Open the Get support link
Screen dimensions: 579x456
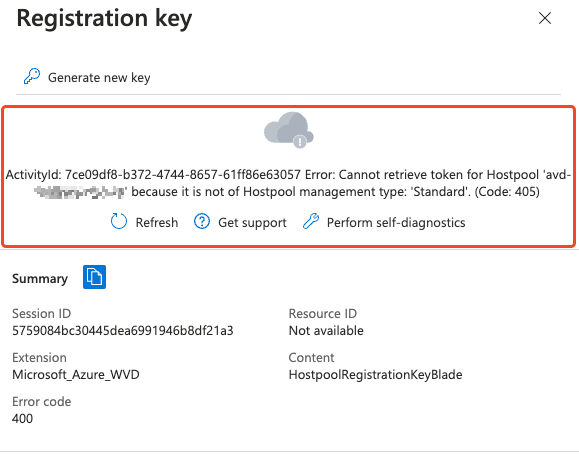coord(252,223)
